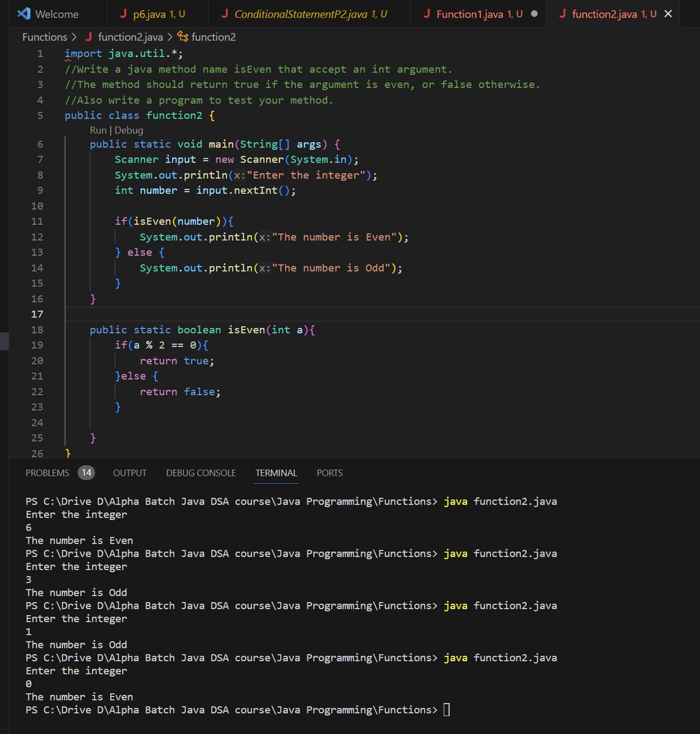The image size is (700, 734).
Task: Click terminal output value 6
Action: pos(29,527)
